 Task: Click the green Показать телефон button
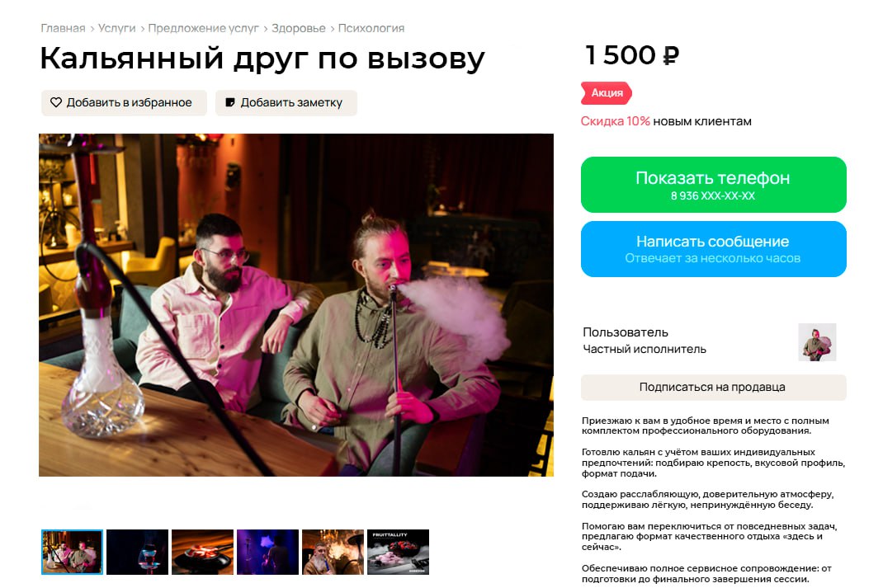[714, 185]
